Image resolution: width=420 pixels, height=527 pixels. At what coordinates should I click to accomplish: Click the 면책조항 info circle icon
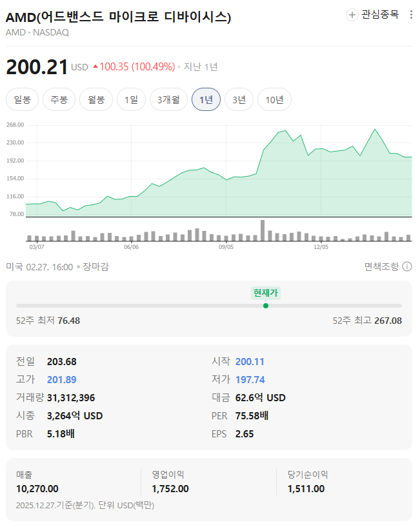[x=407, y=267]
